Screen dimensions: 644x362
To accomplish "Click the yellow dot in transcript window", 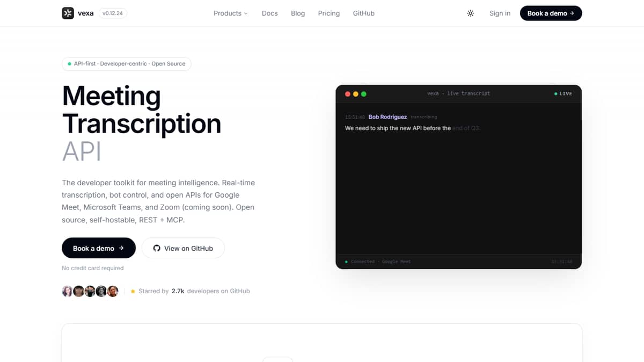I will 356,94.
